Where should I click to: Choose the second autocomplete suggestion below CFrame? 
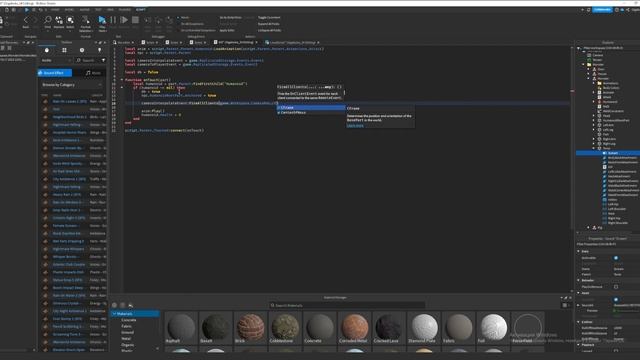click(311, 112)
